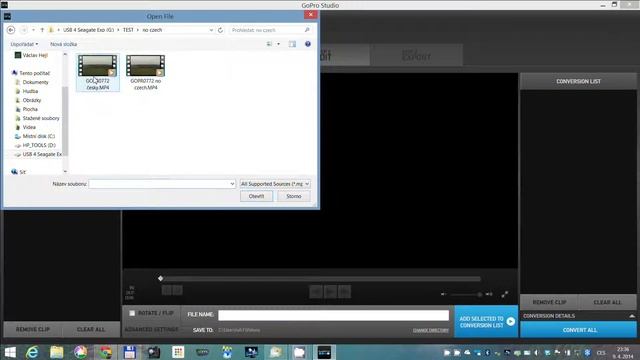Open dialog help question mark
640x360 pixels.
308,44
